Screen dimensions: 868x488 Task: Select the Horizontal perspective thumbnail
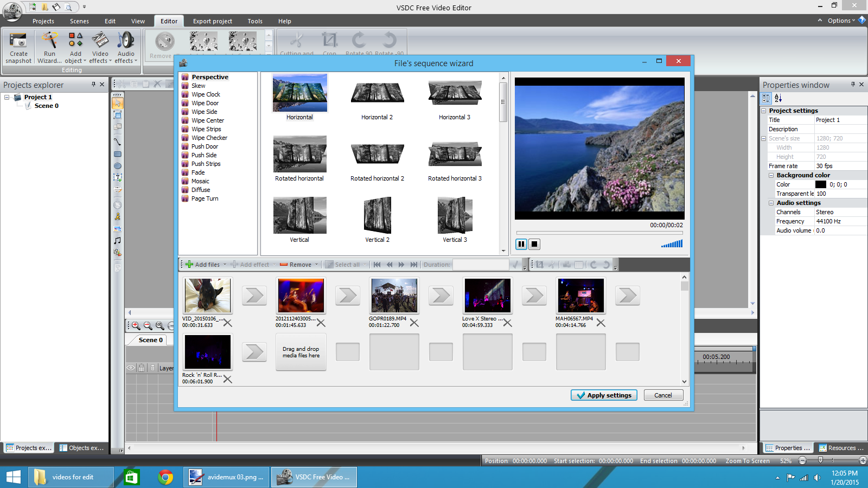tap(299, 93)
